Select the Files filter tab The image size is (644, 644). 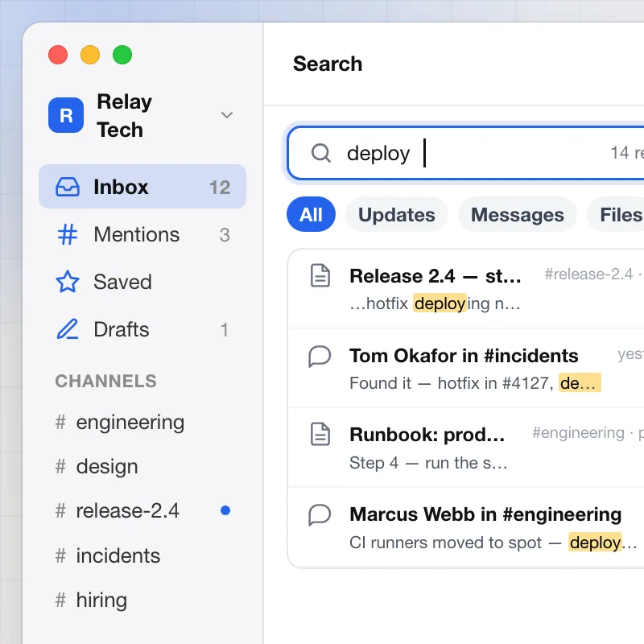(x=616, y=214)
